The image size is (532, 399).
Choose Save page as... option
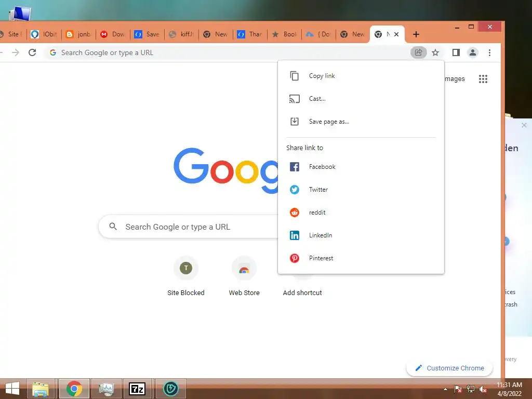coord(361,122)
